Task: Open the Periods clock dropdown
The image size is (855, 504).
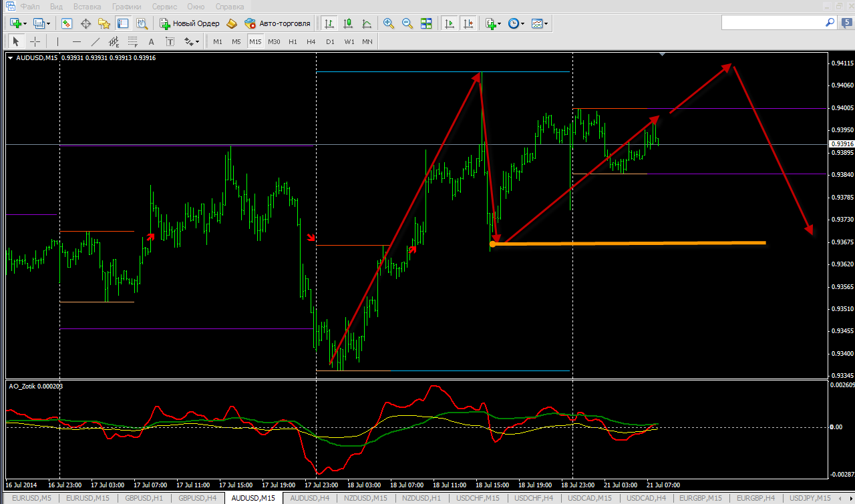Action: coord(516,23)
